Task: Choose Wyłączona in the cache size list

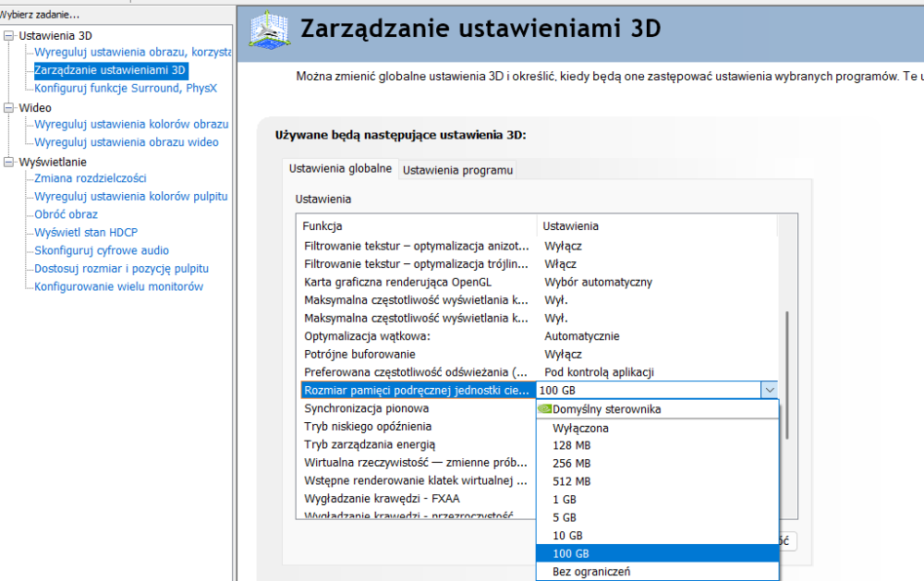Action: 580,428
